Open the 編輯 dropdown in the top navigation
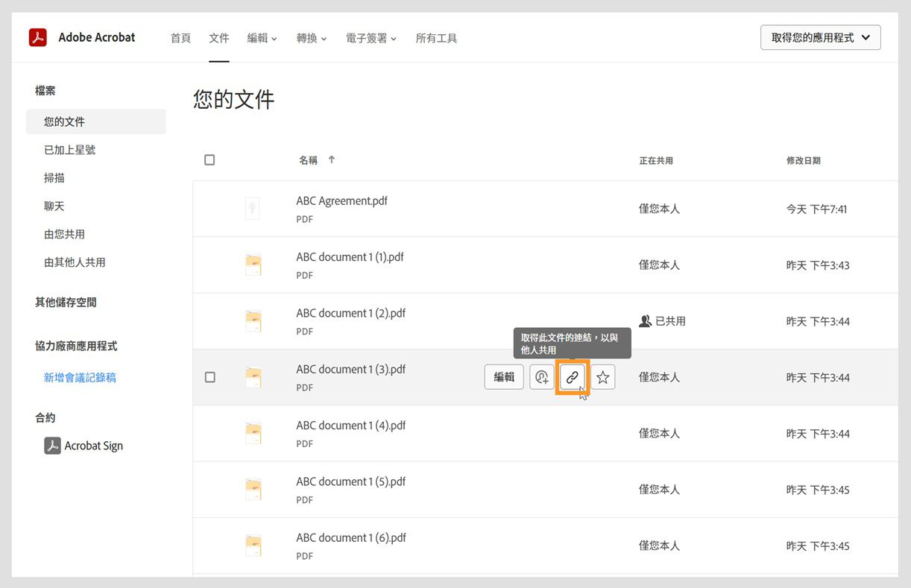911x588 pixels. tap(262, 37)
